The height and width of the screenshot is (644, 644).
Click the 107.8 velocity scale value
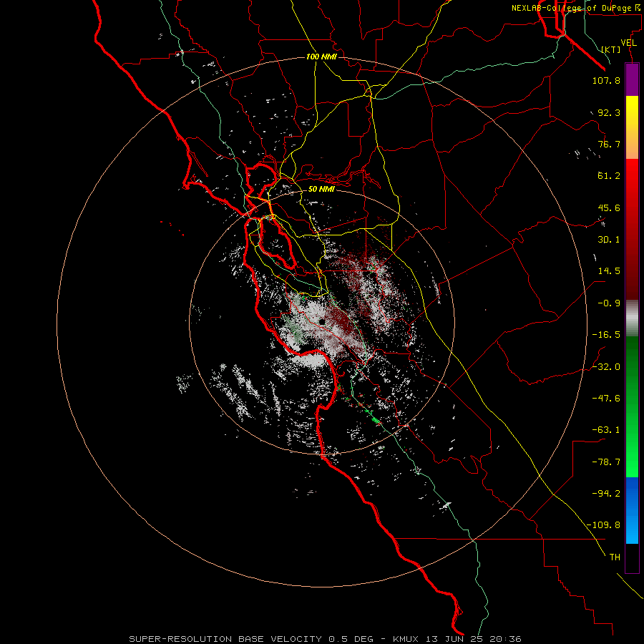click(x=606, y=80)
